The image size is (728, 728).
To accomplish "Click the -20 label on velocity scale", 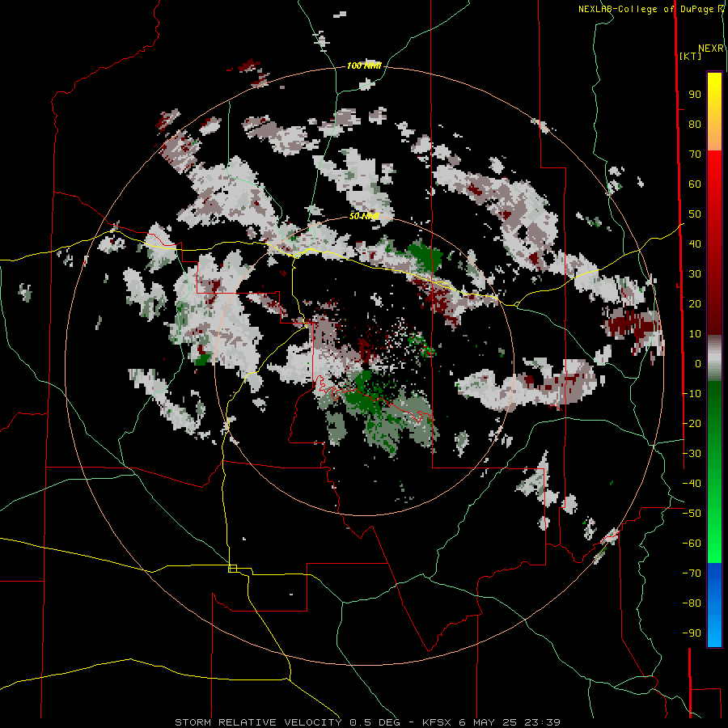I will tap(692, 423).
